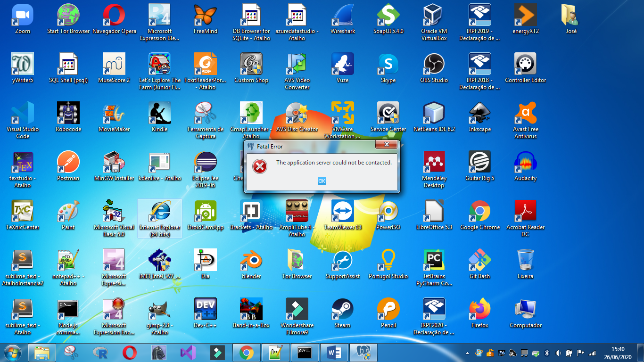Open the Bluetooth tray icon
Image resolution: width=644 pixels, height=362 pixels.
(x=547, y=353)
